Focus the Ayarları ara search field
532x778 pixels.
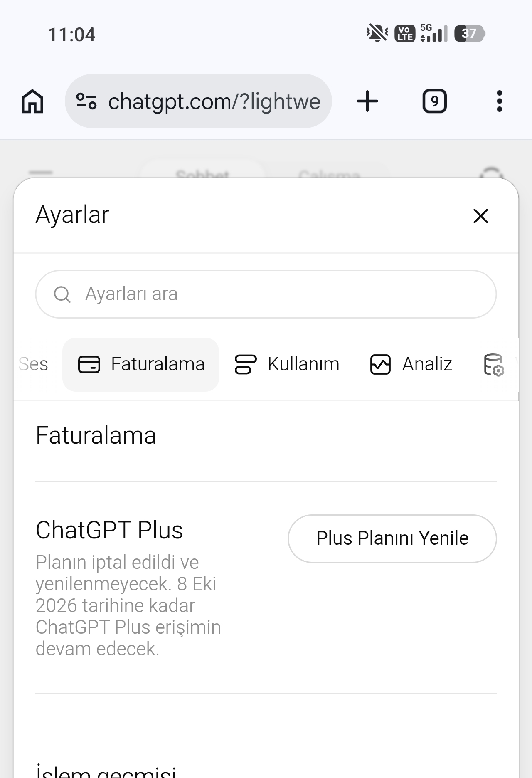coord(266,294)
